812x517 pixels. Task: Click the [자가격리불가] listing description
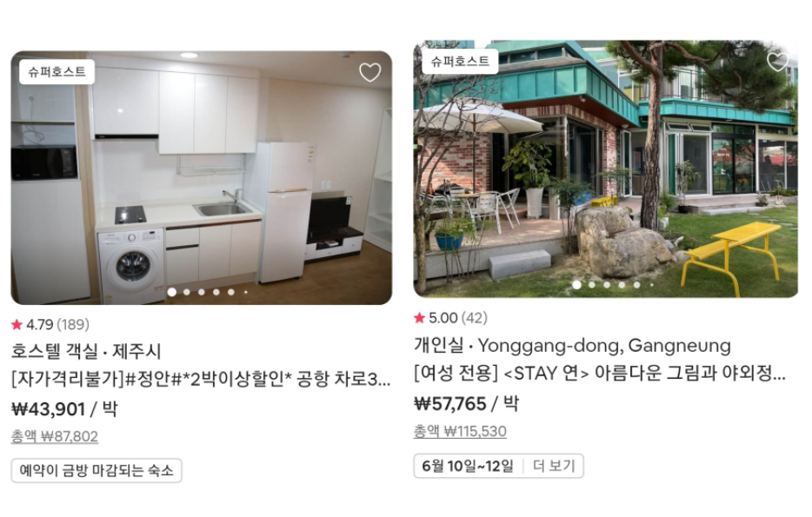tap(201, 380)
